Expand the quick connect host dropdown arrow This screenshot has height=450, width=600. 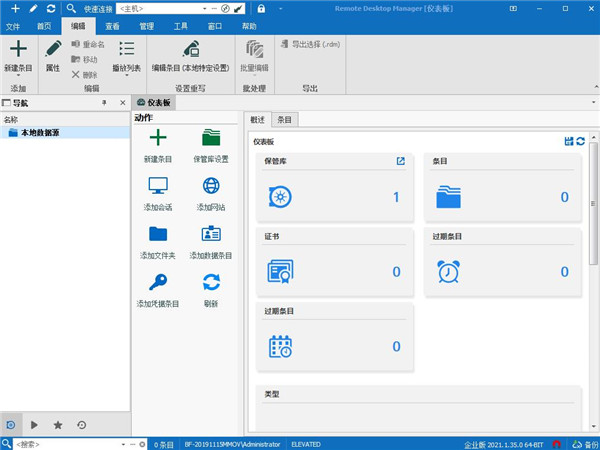click(x=205, y=8)
